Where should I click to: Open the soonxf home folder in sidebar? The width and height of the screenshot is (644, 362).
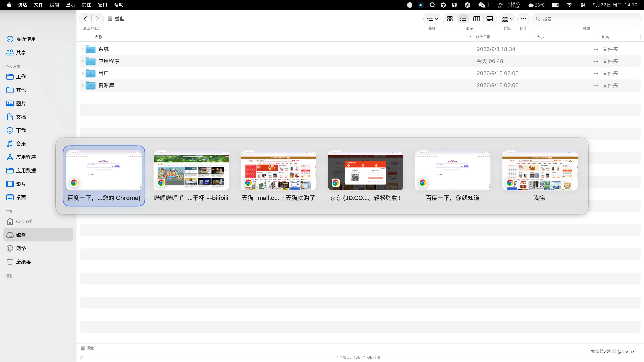[38, 221]
